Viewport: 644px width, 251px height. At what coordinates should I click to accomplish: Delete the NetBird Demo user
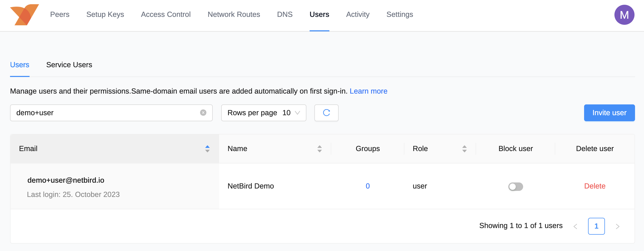(595, 186)
